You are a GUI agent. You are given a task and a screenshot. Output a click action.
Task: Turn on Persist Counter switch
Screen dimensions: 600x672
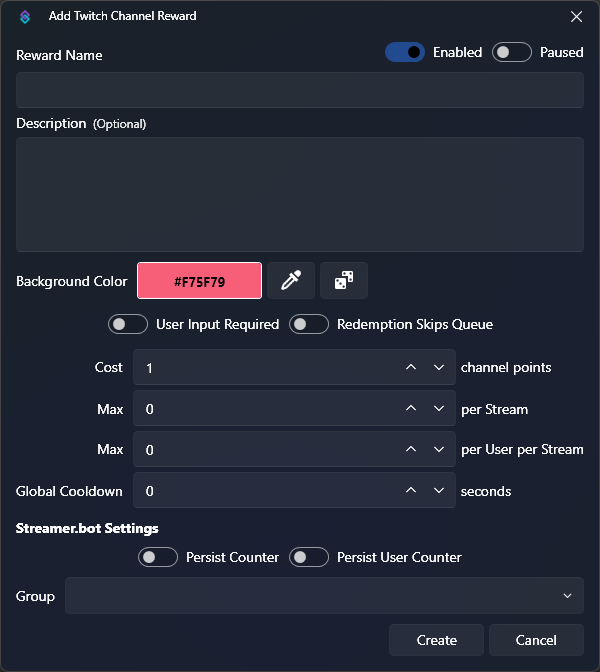coord(157,557)
